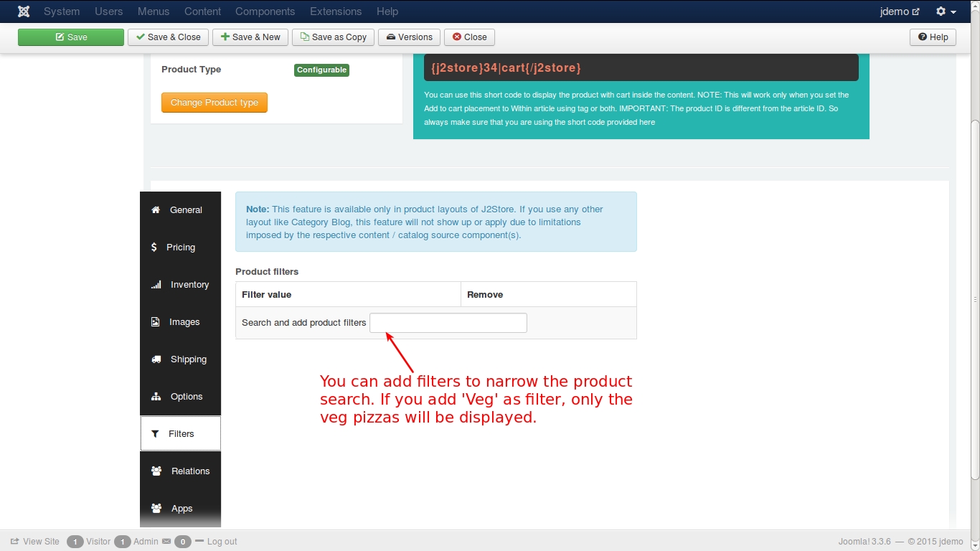Open the Users menu
This screenshot has height=551, width=980.
[x=109, y=11]
